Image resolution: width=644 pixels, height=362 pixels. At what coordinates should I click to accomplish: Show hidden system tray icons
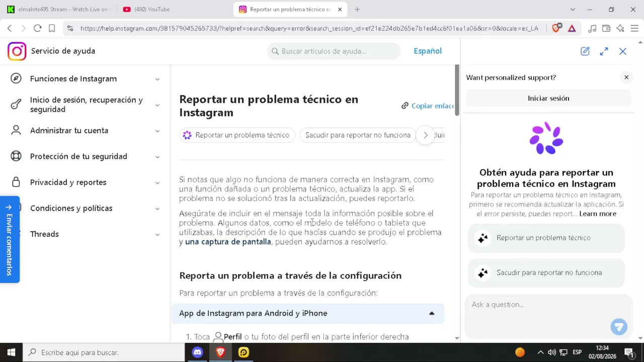(540, 352)
